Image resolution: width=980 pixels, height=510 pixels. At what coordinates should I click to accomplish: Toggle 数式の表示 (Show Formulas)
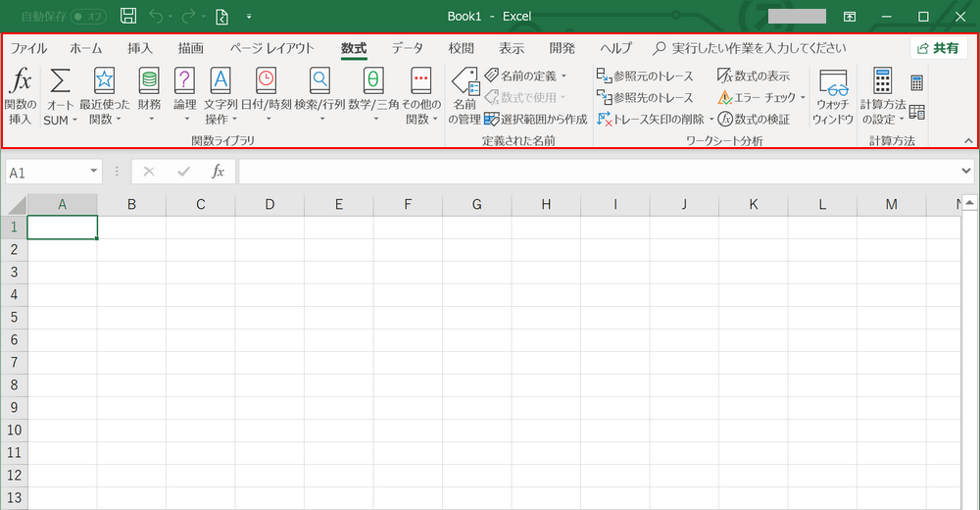pyautogui.click(x=754, y=76)
